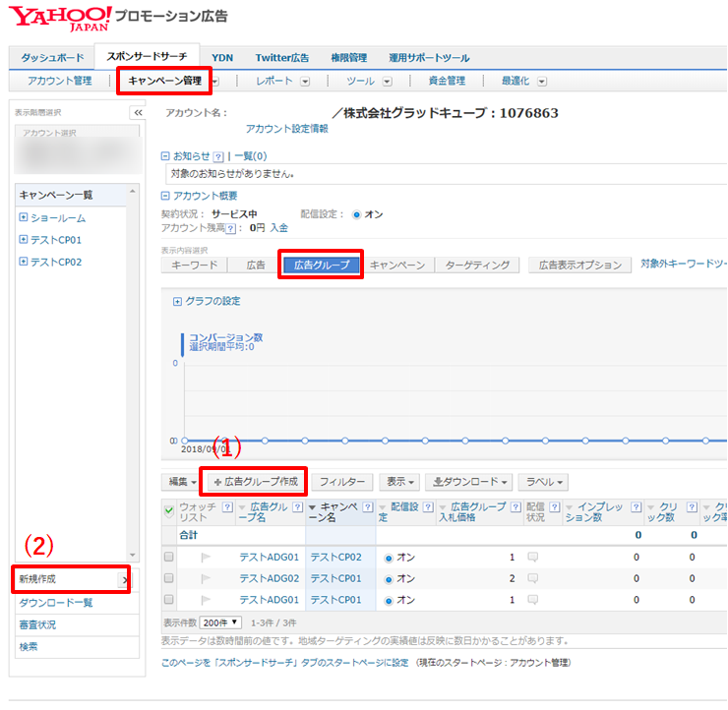
Task: Toggle オン delivery for テストADG01 in テストCP01
Action: coord(389,601)
